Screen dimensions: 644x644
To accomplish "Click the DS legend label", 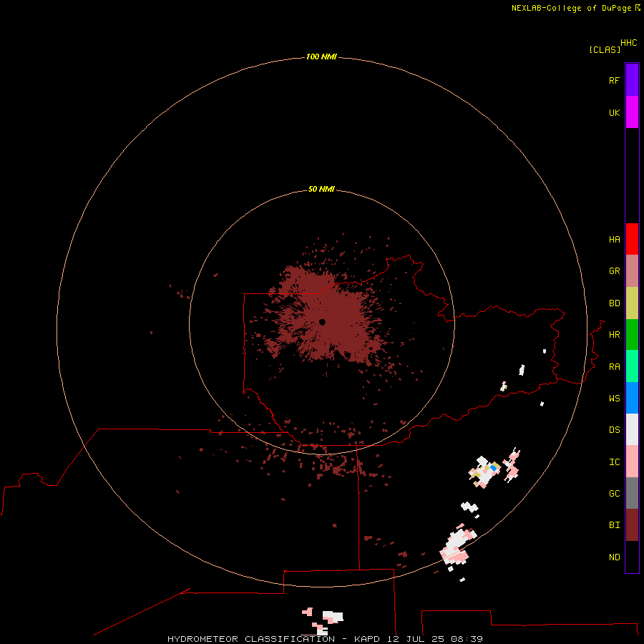I will pos(615,430).
